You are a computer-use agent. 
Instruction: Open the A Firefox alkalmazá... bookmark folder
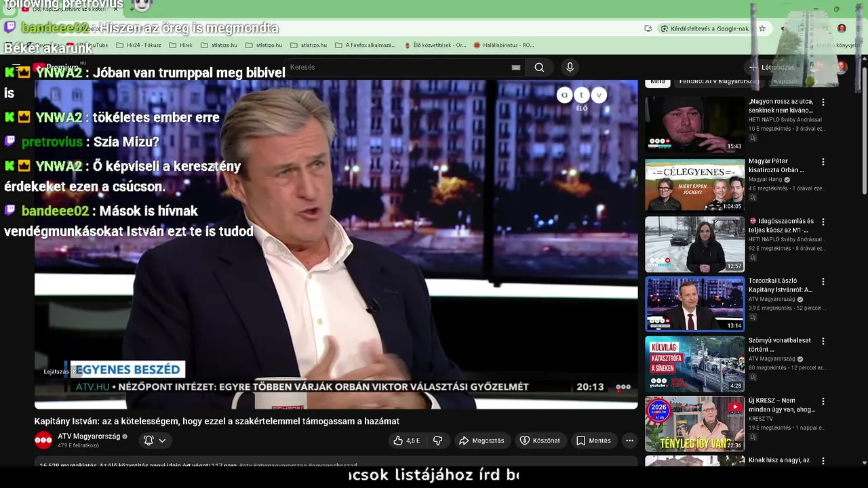click(x=365, y=45)
